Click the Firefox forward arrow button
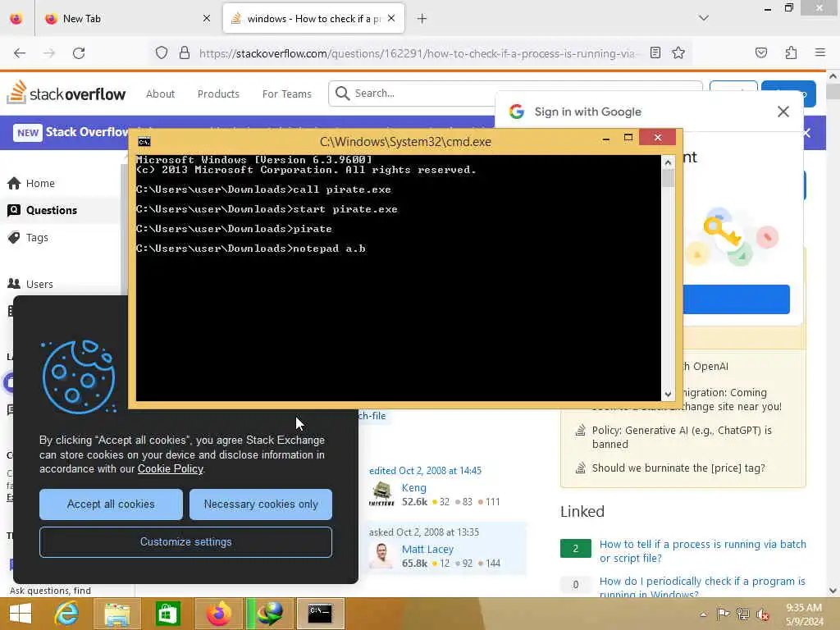Viewport: 840px width, 630px height. pyautogui.click(x=49, y=53)
